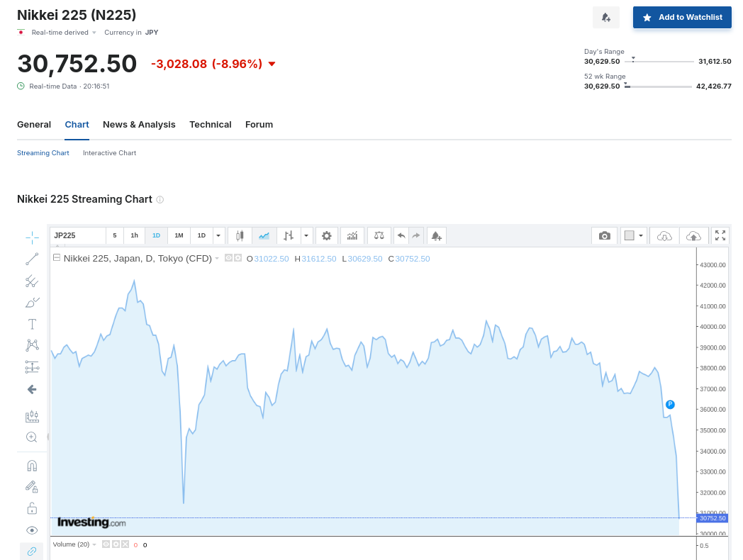Open compare symbols scales icon
This screenshot has width=743, height=560.
click(379, 235)
